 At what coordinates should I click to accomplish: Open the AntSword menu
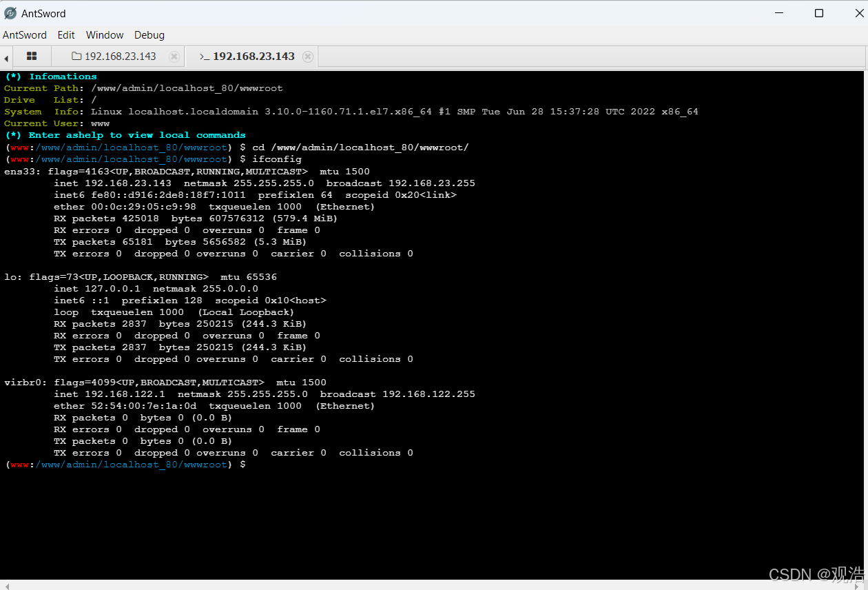(x=25, y=35)
